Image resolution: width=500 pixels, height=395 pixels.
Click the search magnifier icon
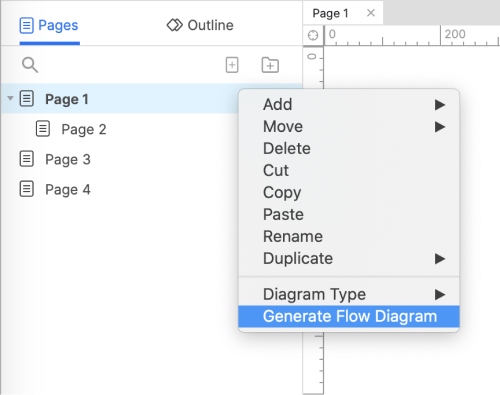tap(30, 65)
